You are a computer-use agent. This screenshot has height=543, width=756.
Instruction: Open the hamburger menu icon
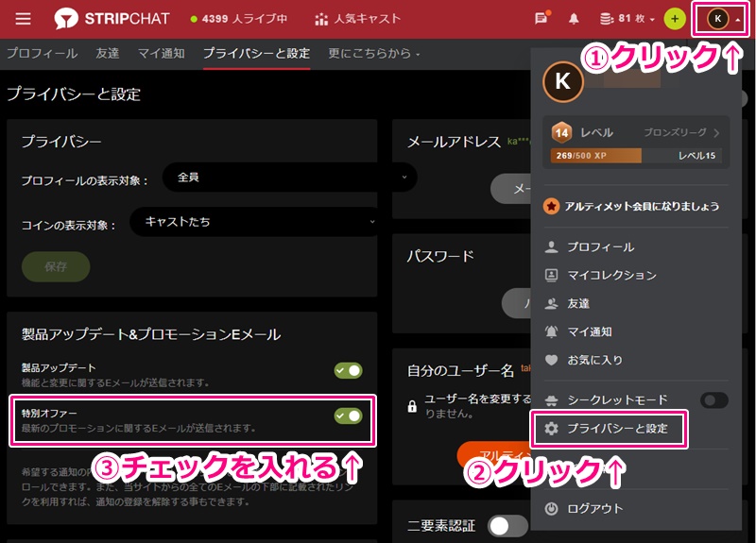pyautogui.click(x=23, y=19)
